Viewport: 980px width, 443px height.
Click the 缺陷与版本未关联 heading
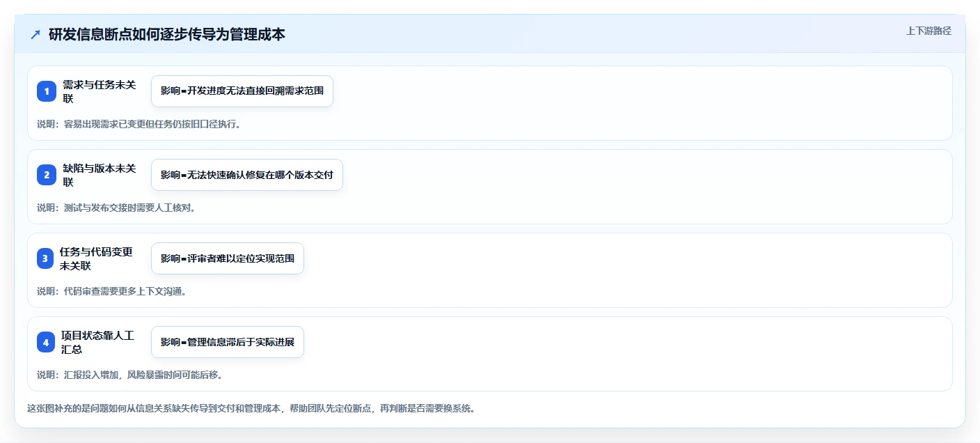point(100,175)
